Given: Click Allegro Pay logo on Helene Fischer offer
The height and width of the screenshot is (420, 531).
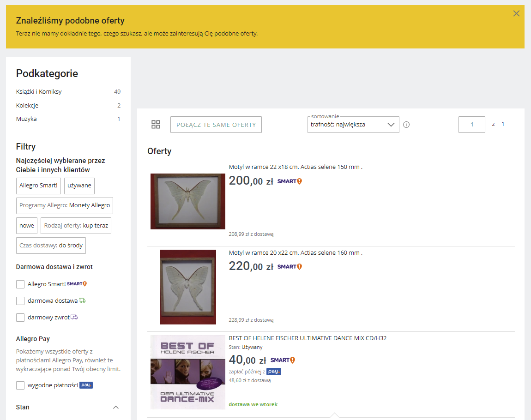Looking at the screenshot, I should click(274, 372).
